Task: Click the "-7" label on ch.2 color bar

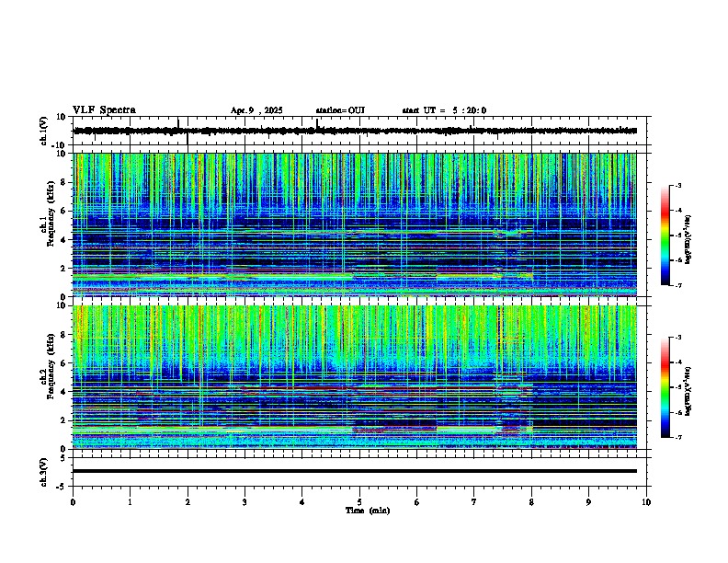Action: pyautogui.click(x=678, y=437)
